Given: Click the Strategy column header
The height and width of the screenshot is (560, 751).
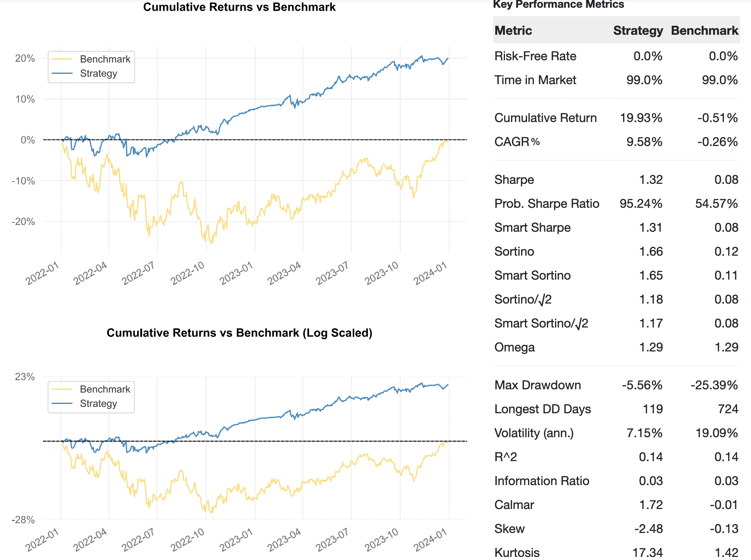Looking at the screenshot, I should (x=637, y=31).
